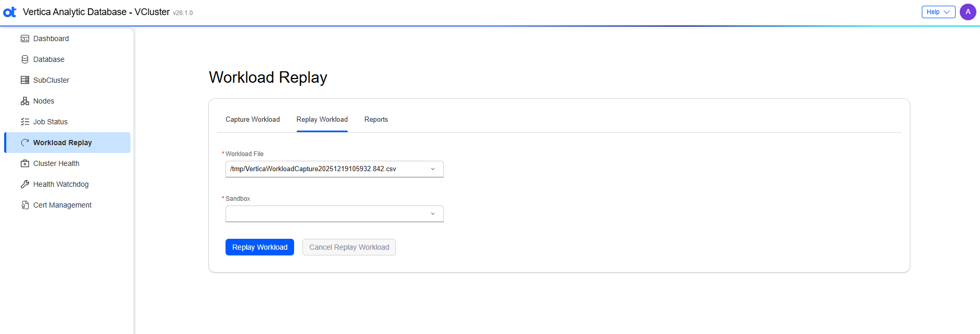
Task: Click the Workload Replay circular arrow icon
Action: tap(25, 143)
